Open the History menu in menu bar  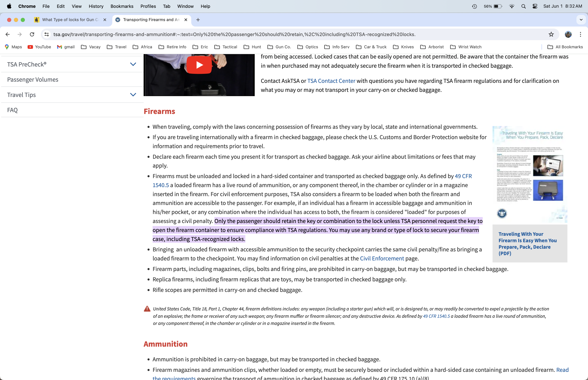click(x=96, y=6)
